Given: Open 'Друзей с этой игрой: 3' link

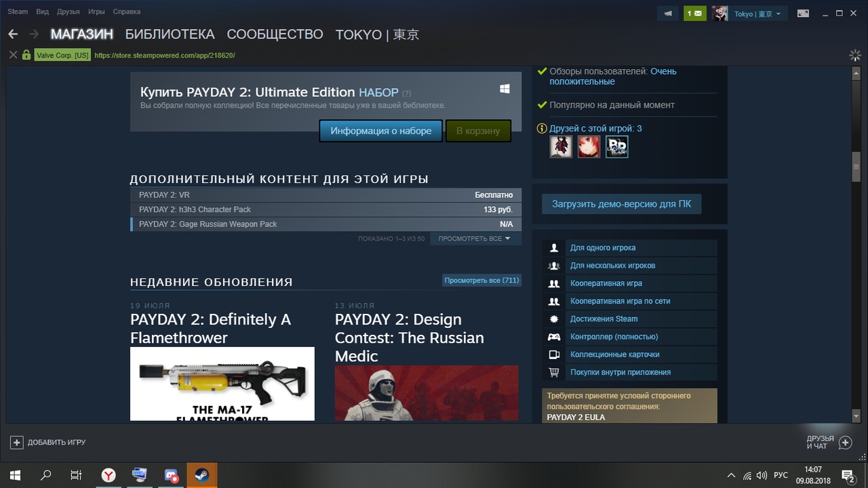Looking at the screenshot, I should [x=595, y=128].
